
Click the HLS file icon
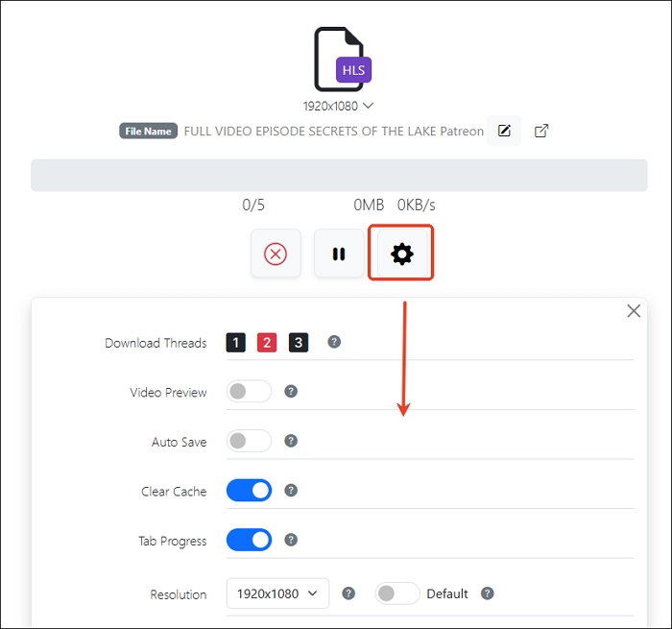(341, 60)
